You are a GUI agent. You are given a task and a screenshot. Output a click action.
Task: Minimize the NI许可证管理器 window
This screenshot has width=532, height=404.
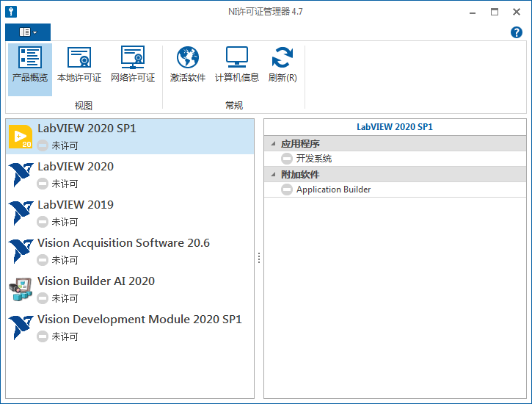point(473,12)
